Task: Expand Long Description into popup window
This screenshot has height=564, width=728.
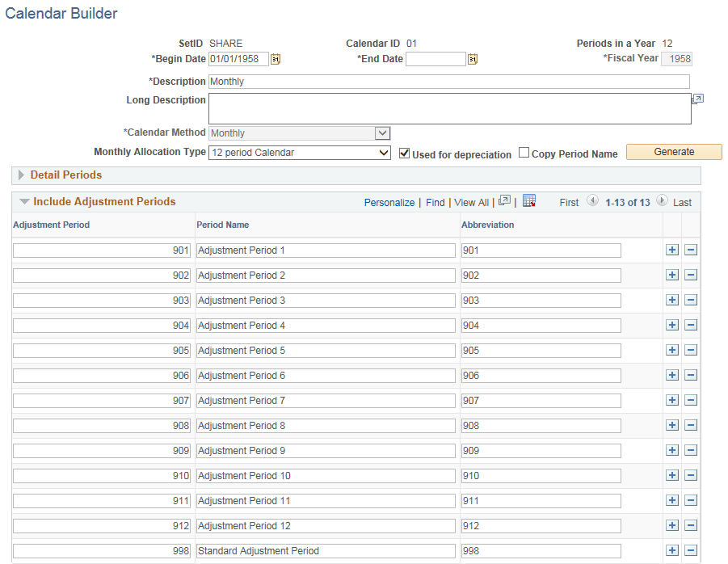Action: click(x=696, y=99)
